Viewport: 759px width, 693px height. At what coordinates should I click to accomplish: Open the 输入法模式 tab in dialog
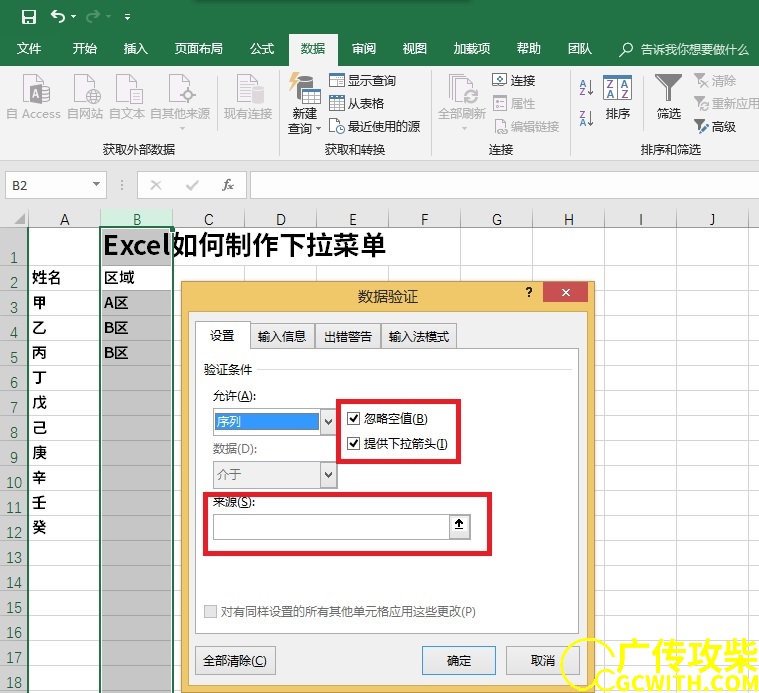[x=419, y=336]
